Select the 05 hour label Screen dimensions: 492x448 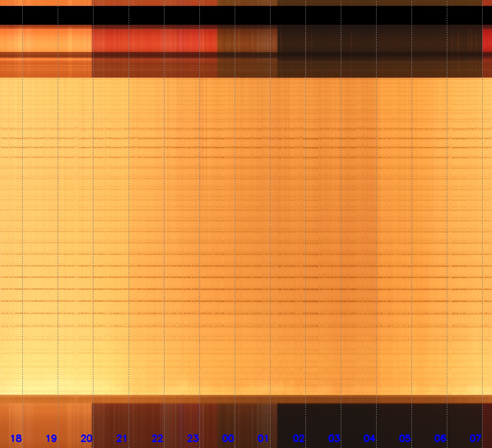tap(405, 438)
